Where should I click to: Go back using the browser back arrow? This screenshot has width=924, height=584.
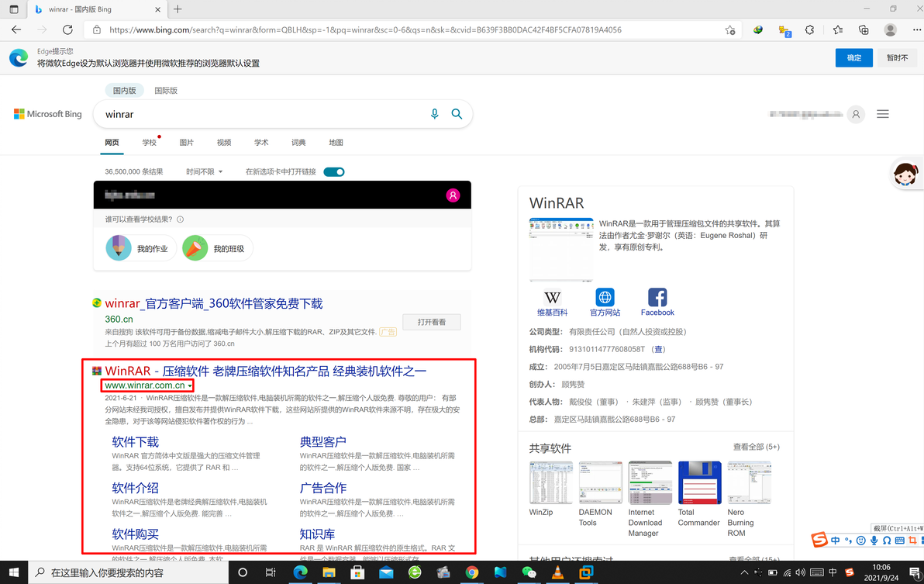pyautogui.click(x=16, y=29)
